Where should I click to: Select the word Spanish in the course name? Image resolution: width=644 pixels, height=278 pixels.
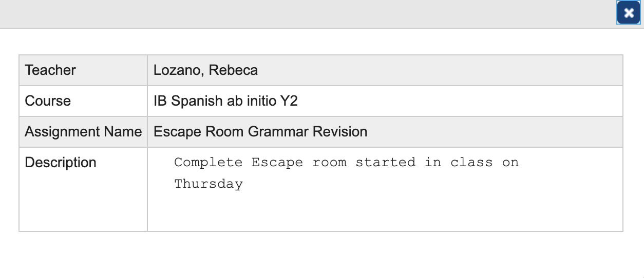[197, 101]
